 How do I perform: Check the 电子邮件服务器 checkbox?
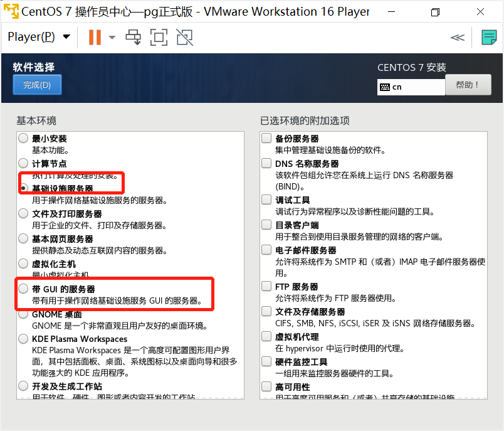coord(266,250)
